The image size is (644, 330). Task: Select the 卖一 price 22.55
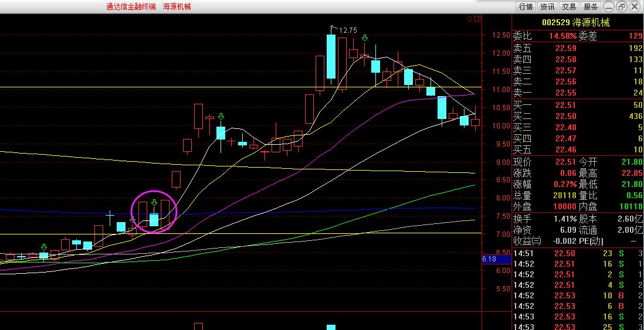(x=565, y=93)
